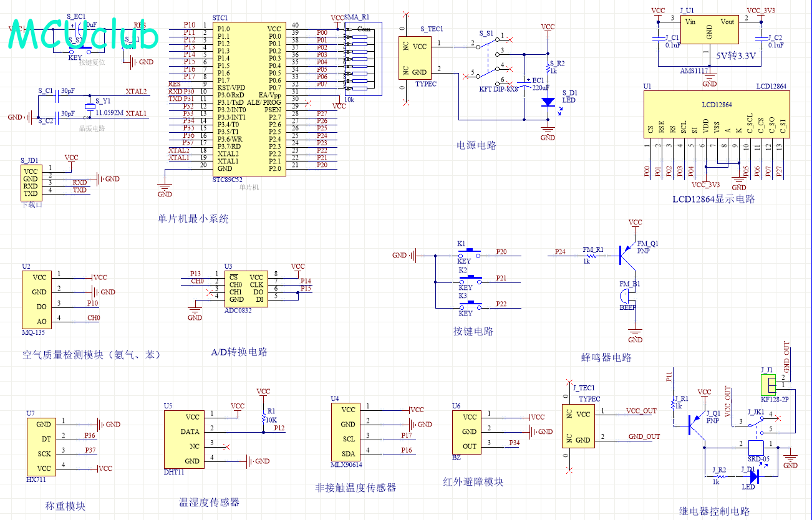This screenshot has height=520, width=812.
Task: Click the 电源电路 section title
Action: click(476, 146)
